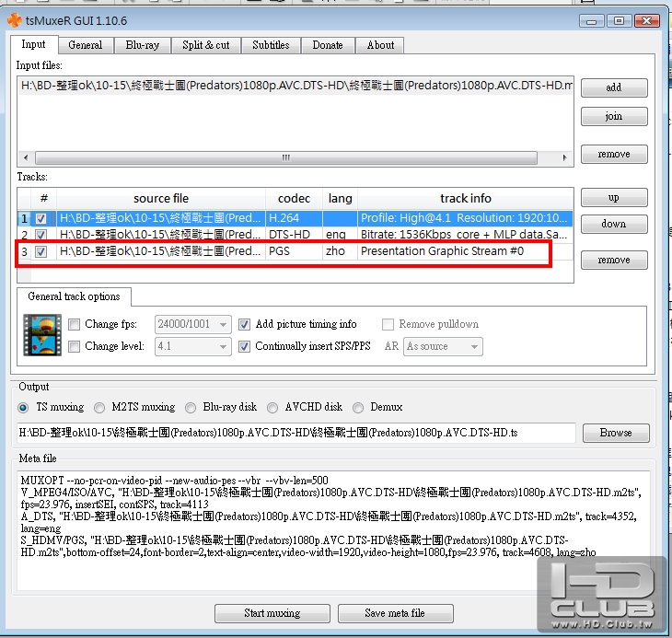The height and width of the screenshot is (638, 672).
Task: Minimize the tsMuxeR window
Action: pyautogui.click(x=591, y=20)
